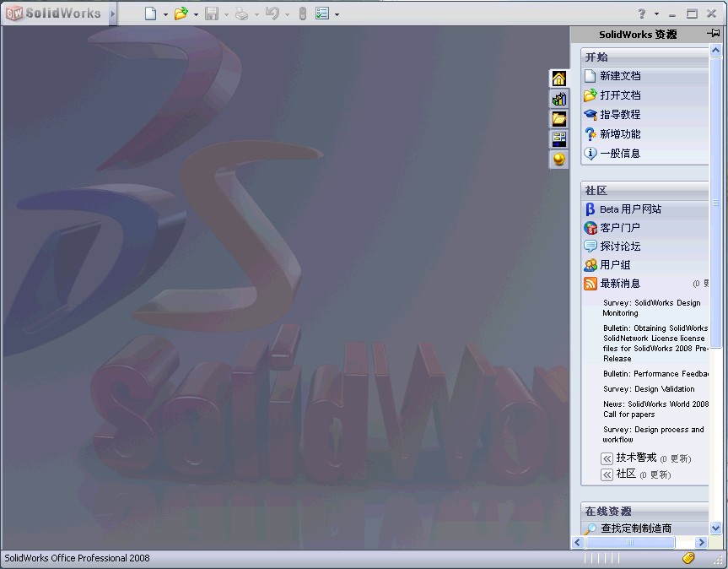Image resolution: width=728 pixels, height=569 pixels.
Task: Open Survey: Design process and workflow
Action: click(x=653, y=434)
